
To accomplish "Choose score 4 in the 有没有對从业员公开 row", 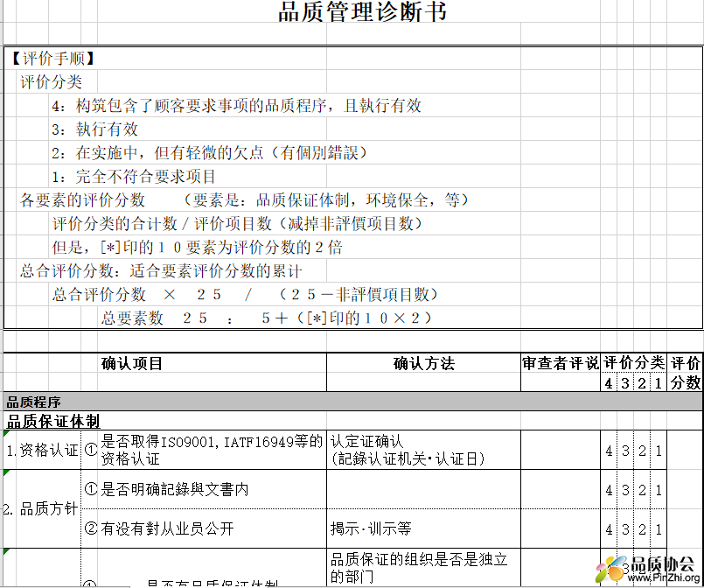I will 609,529.
